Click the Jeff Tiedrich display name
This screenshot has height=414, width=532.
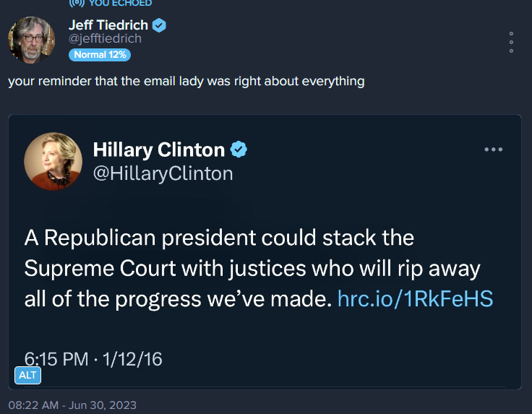(108, 25)
